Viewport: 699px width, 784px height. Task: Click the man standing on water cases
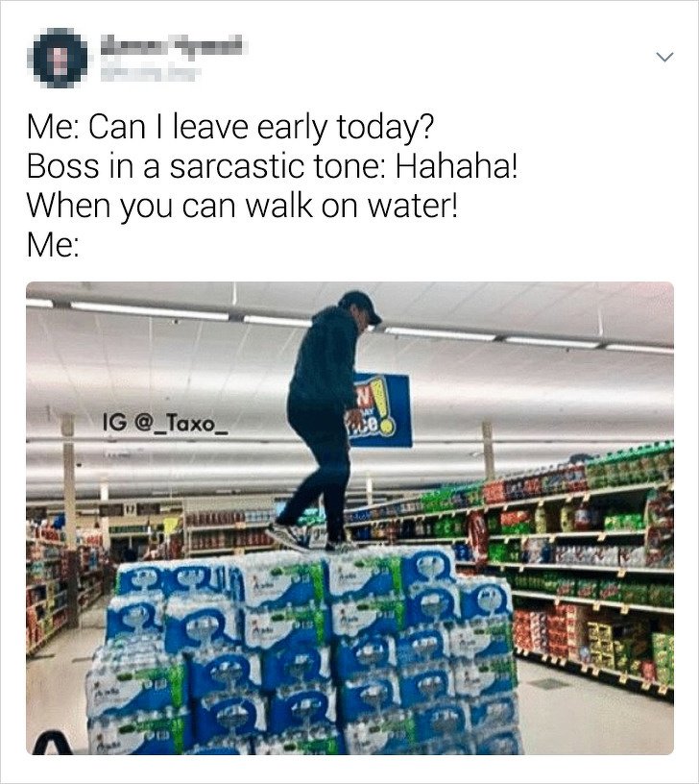coord(326,421)
